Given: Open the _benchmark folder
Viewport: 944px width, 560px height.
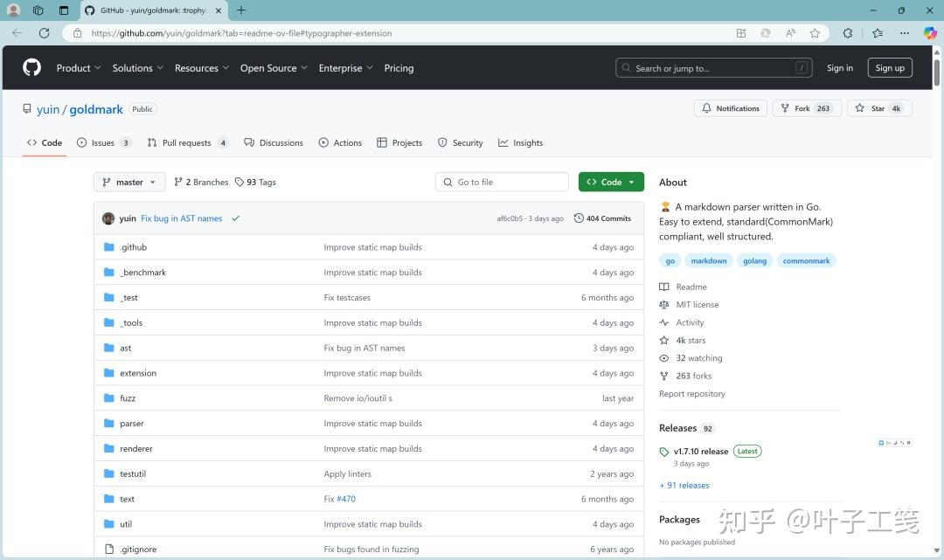Looking at the screenshot, I should click(142, 273).
